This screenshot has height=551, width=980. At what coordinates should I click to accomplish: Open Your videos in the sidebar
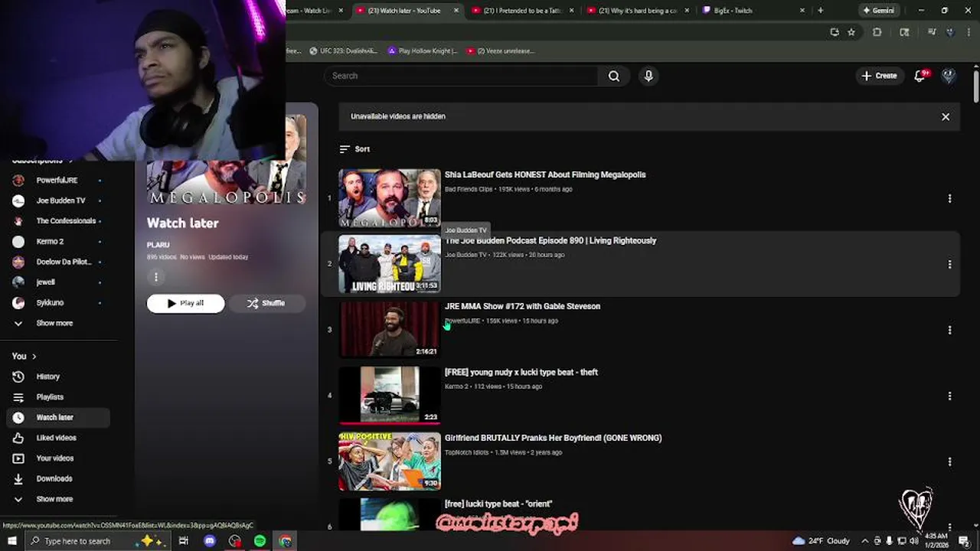coord(57,458)
